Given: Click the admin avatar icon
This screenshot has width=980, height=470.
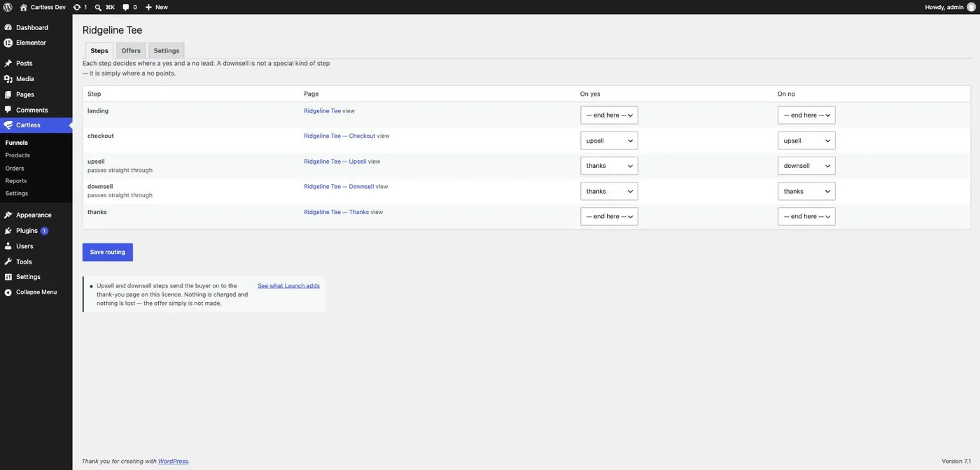Looking at the screenshot, I should [972, 7].
